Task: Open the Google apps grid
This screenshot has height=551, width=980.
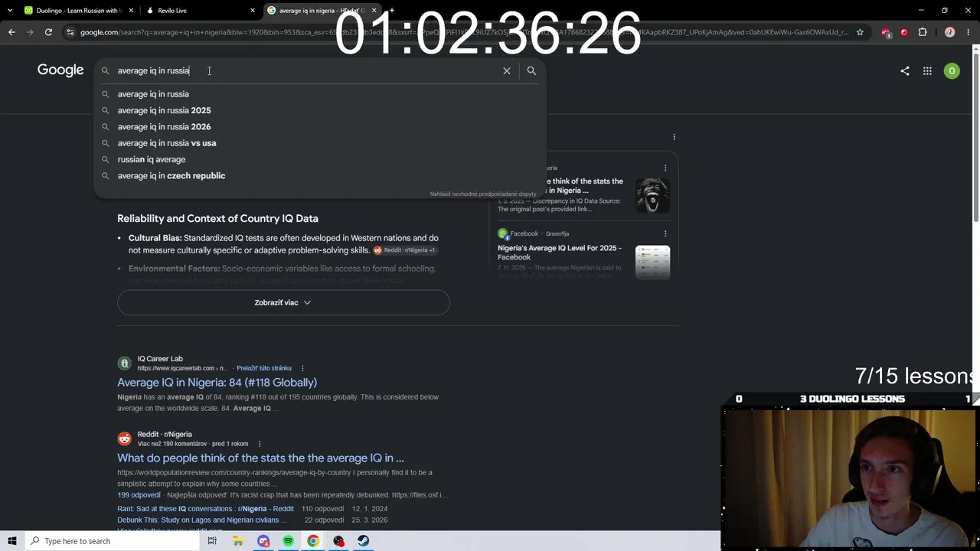Action: (927, 70)
